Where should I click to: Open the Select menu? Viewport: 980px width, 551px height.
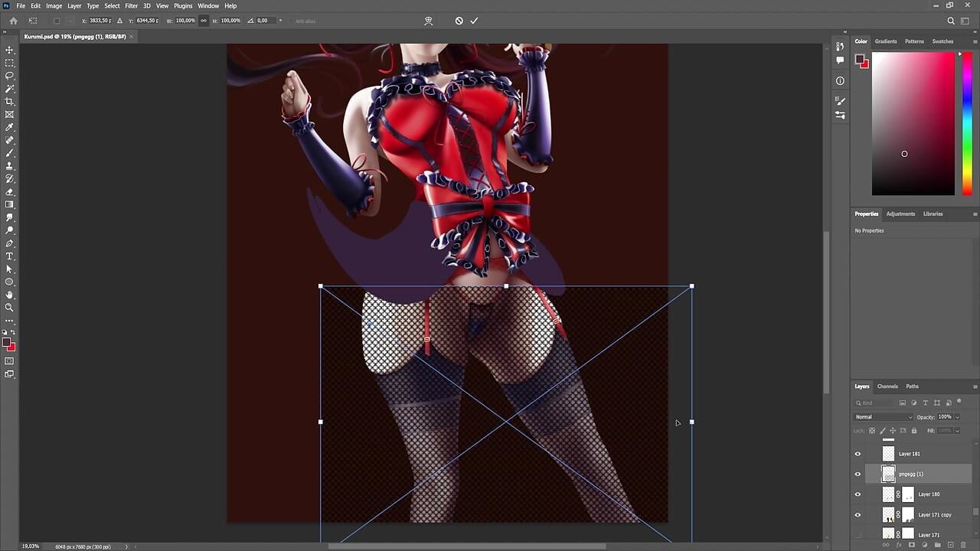click(112, 5)
